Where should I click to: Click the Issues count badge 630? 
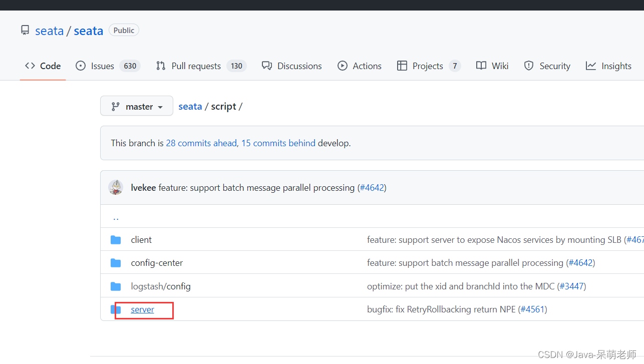click(130, 66)
